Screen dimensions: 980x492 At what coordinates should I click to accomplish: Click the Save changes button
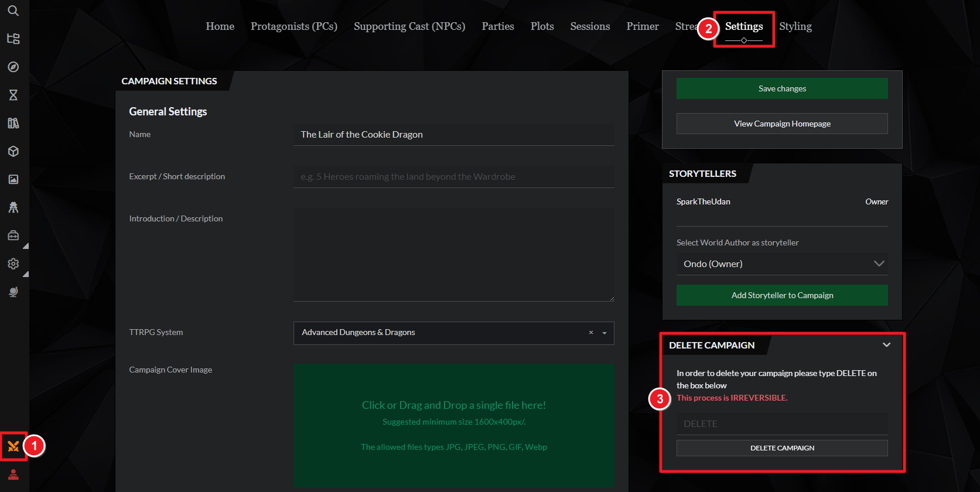[782, 88]
